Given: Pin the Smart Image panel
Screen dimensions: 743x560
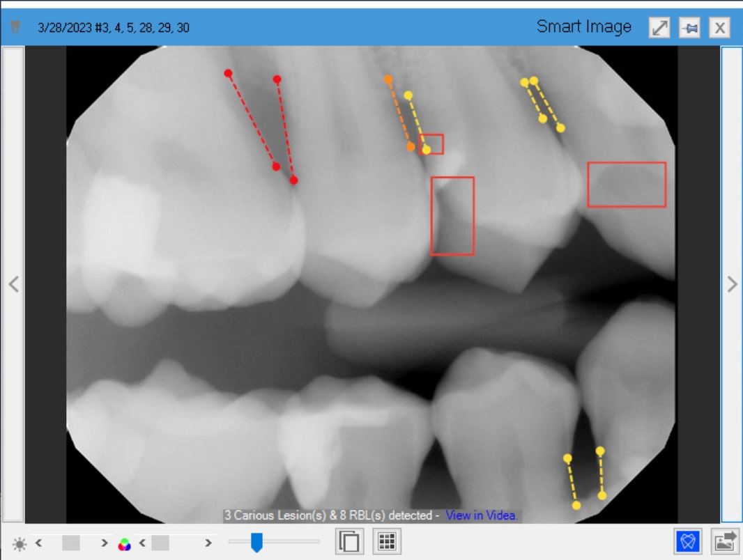Looking at the screenshot, I should coord(689,27).
